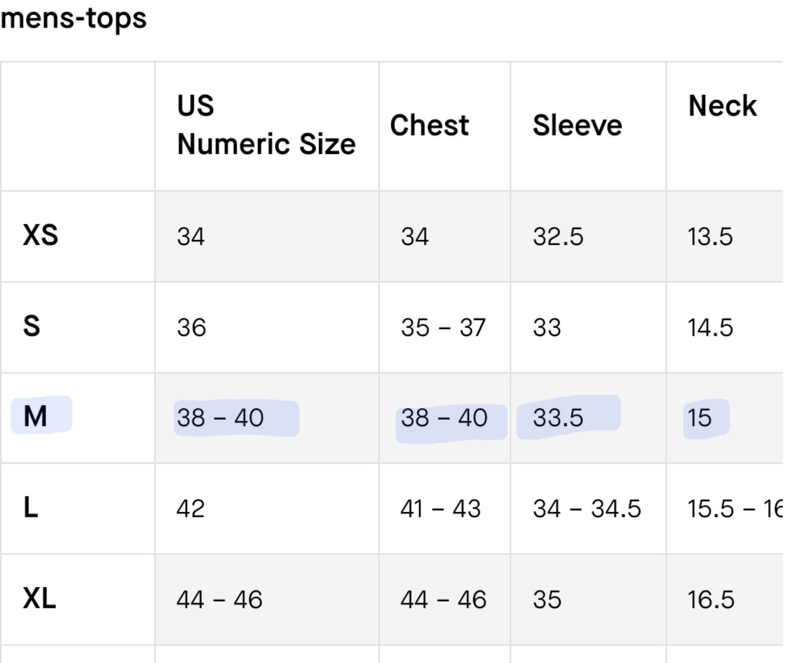This screenshot has width=812, height=663.
Task: Click the XS neck value 13.5
Action: 710,237
